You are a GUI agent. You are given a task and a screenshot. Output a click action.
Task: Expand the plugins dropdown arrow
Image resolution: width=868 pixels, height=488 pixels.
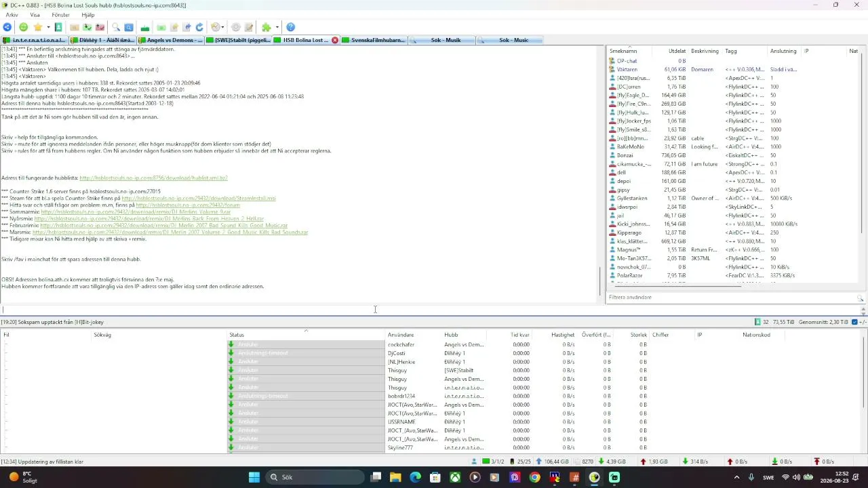(277, 27)
